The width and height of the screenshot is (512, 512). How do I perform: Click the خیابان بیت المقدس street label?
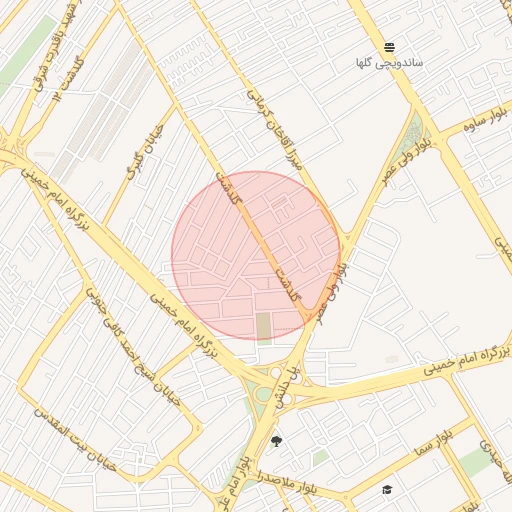tap(75, 440)
